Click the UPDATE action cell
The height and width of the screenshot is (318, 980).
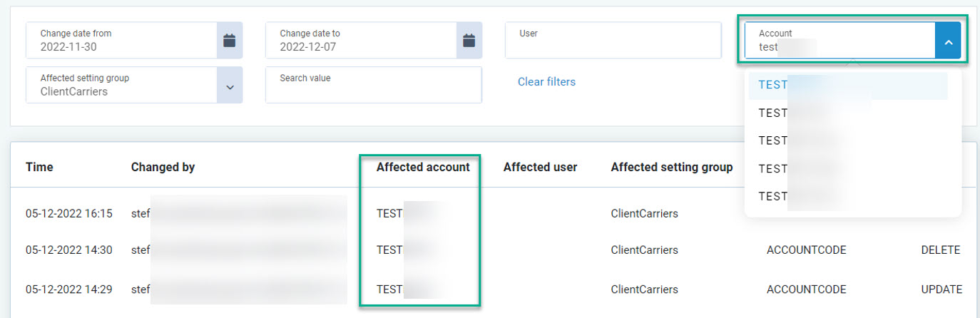(x=941, y=289)
